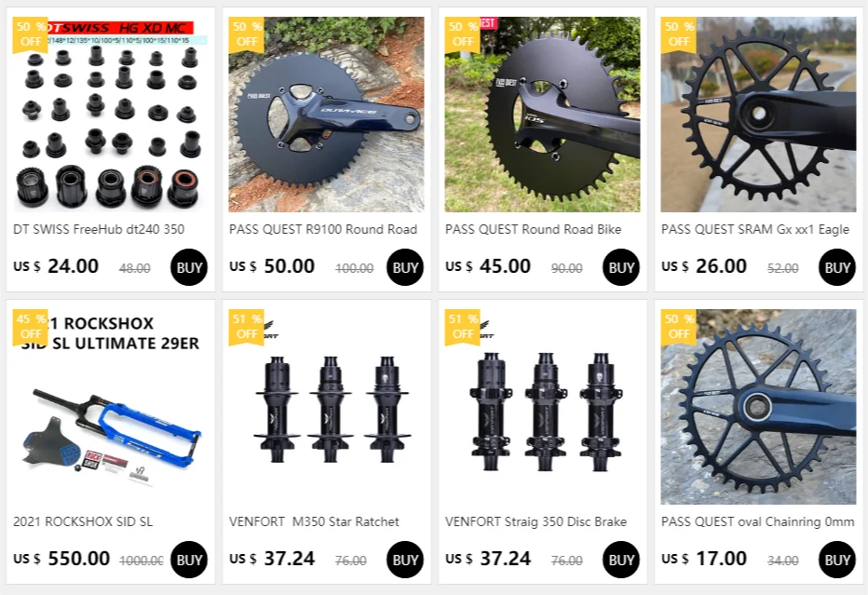Click BUY for PASS QUEST oval Chainring
Image resolution: width=868 pixels, height=595 pixels.
(x=837, y=560)
